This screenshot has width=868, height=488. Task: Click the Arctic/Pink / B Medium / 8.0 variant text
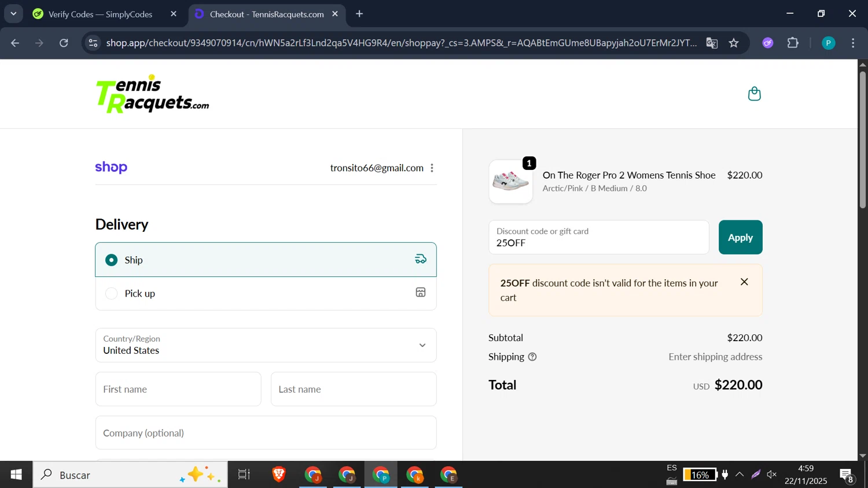pyautogui.click(x=595, y=188)
